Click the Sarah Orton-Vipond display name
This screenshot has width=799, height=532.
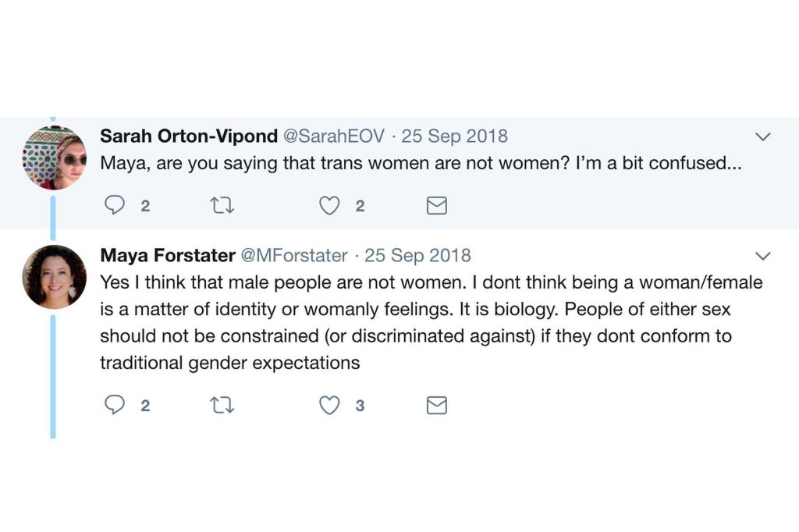pos(189,137)
